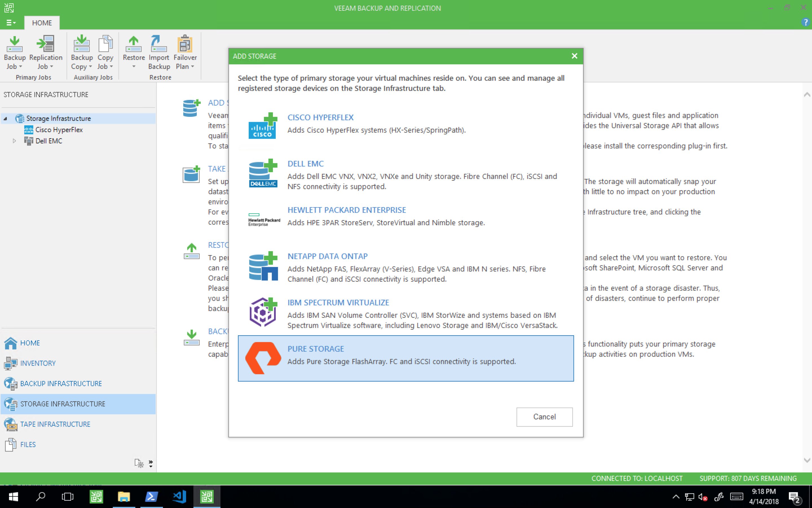Image resolution: width=812 pixels, height=508 pixels.
Task: Select Cisco HyperFlex in the tree
Action: 59,130
